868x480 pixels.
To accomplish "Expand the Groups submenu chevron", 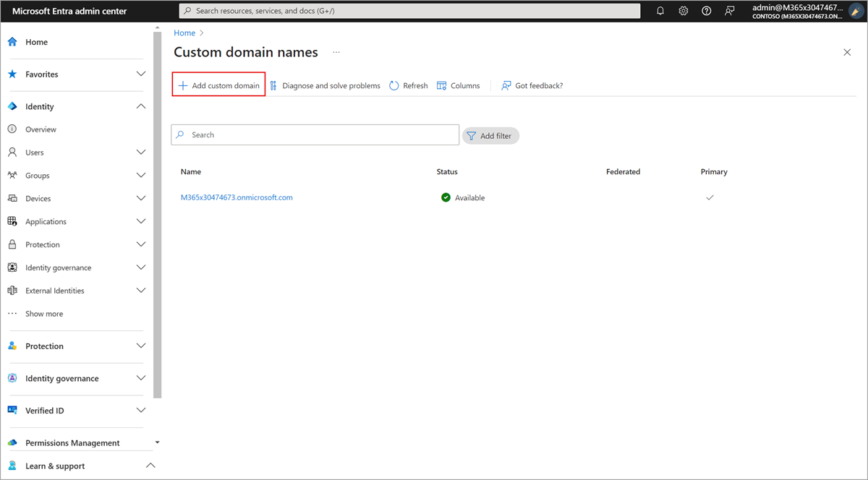I will click(141, 176).
